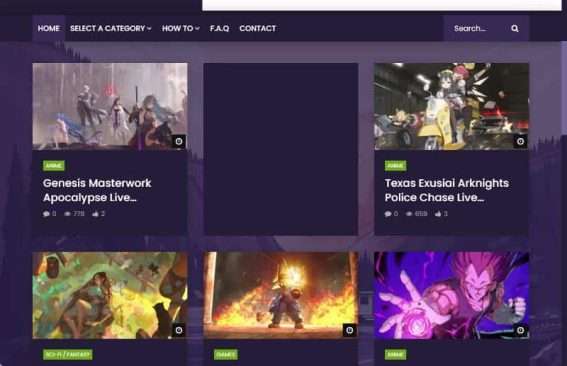Image resolution: width=567 pixels, height=366 pixels.
Task: Click the Games category tag
Action: tap(226, 354)
